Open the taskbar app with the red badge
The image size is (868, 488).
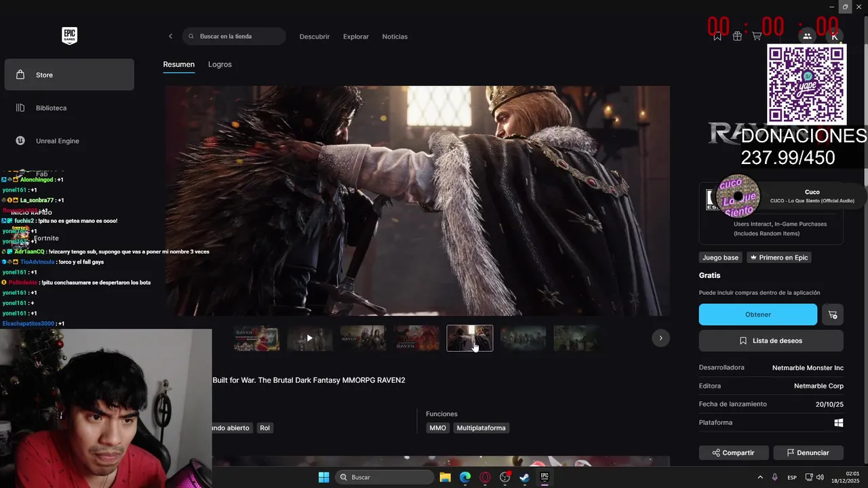pos(505,477)
